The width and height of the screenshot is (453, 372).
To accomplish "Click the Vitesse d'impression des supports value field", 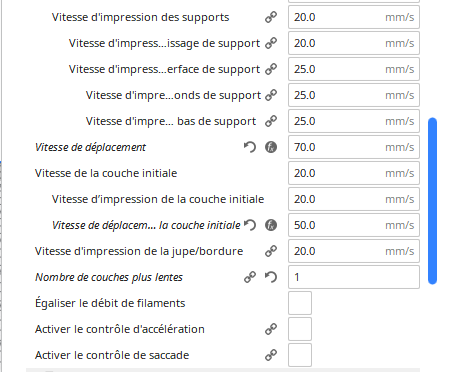I will coord(354,17).
